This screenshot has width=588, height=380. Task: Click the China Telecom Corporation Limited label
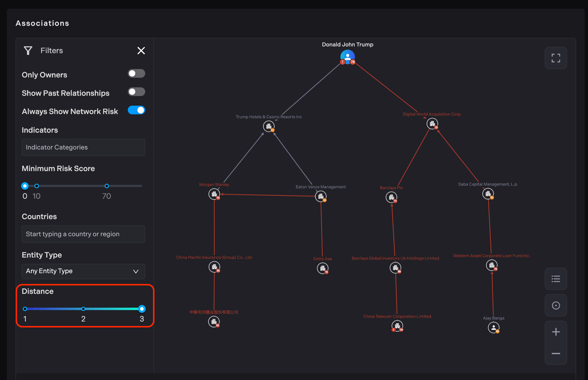point(397,316)
